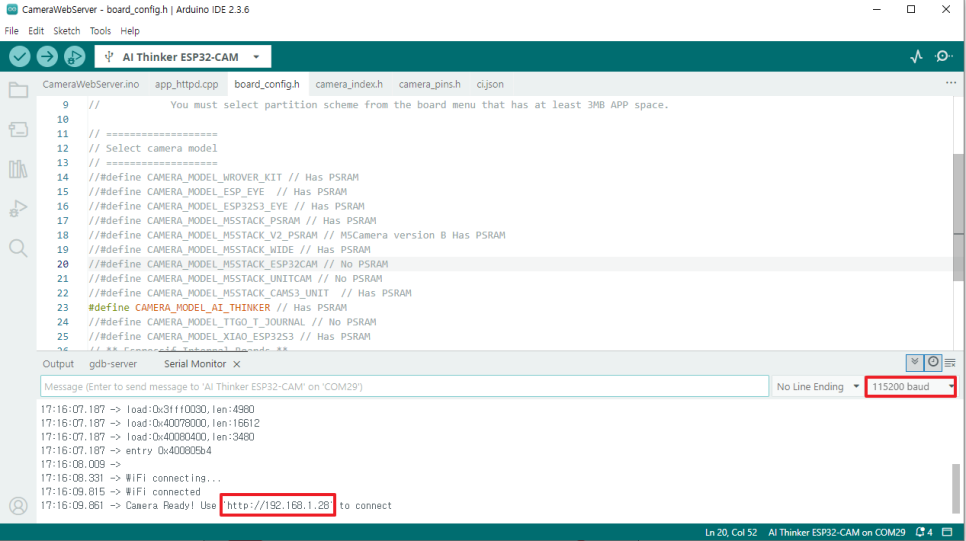Switch to the camera_index.h tab
This screenshot has width=966, height=541.
(x=349, y=84)
